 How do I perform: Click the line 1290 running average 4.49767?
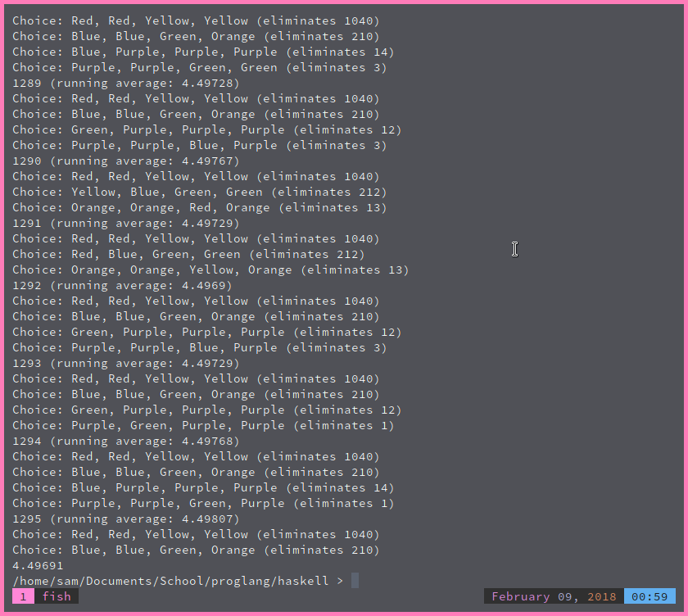click(x=126, y=161)
